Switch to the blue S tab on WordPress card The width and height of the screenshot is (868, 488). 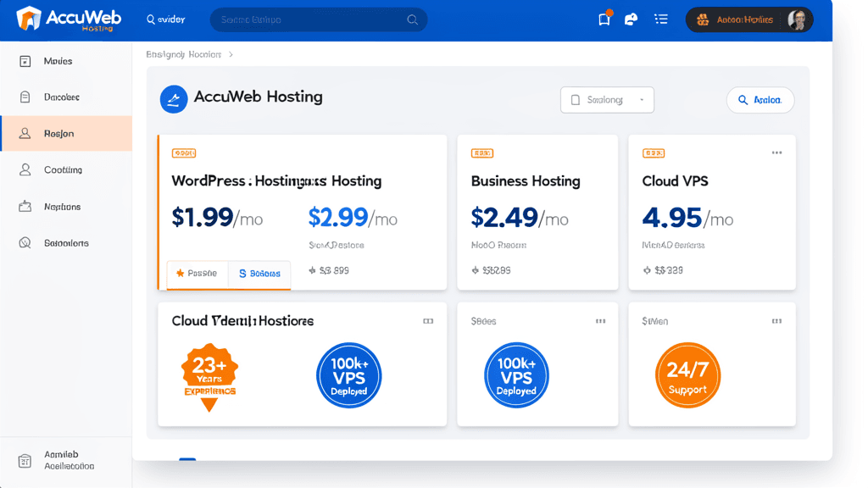click(x=259, y=274)
